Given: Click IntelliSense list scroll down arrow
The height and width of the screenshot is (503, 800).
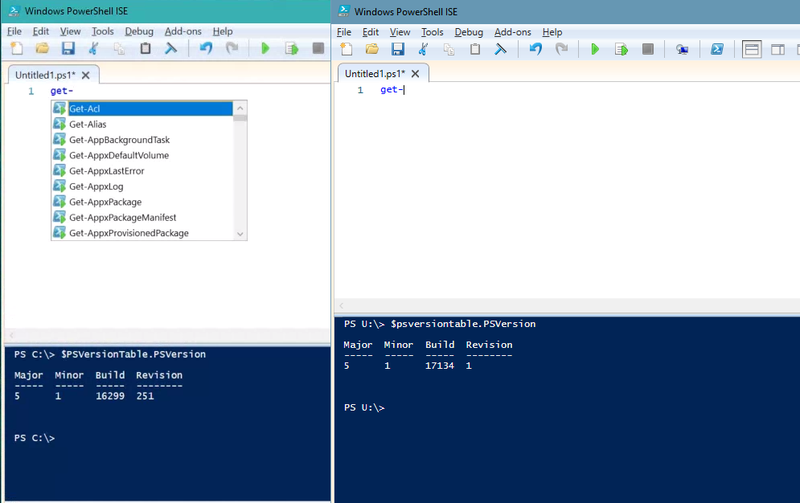Looking at the screenshot, I should (240, 234).
